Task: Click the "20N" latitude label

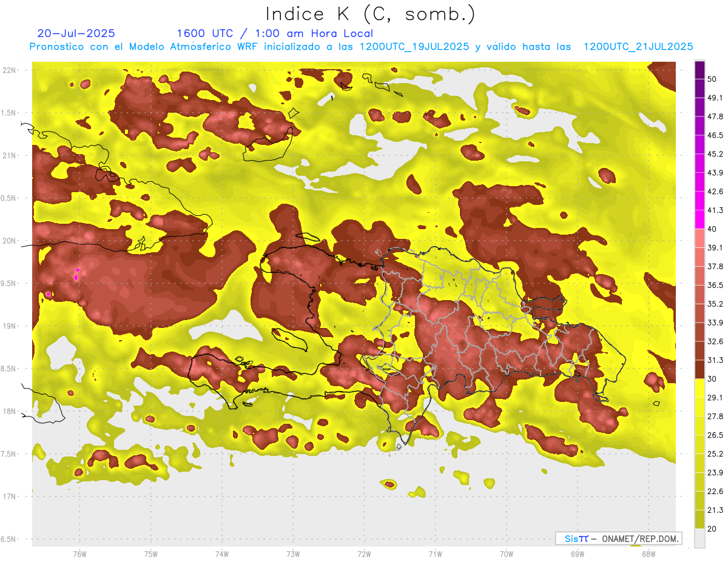Action: 10,241
